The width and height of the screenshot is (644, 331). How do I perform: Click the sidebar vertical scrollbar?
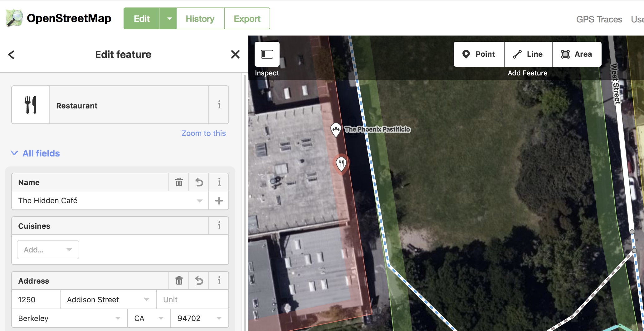tap(245, 202)
